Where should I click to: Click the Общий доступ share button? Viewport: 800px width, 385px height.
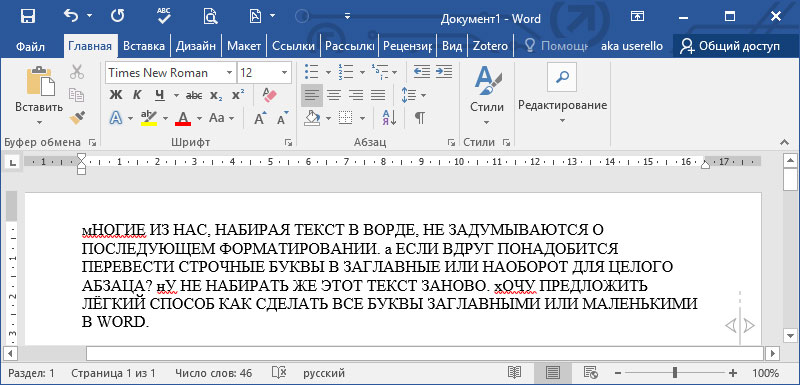(729, 46)
